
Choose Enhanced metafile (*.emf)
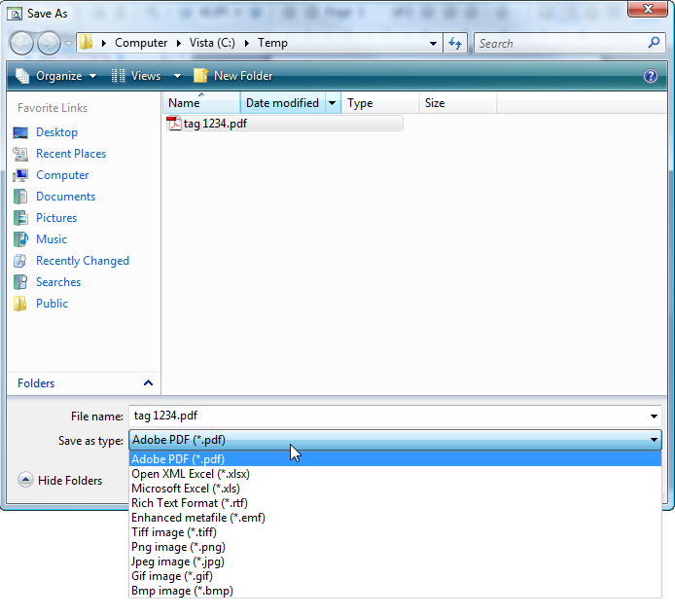[395, 518]
